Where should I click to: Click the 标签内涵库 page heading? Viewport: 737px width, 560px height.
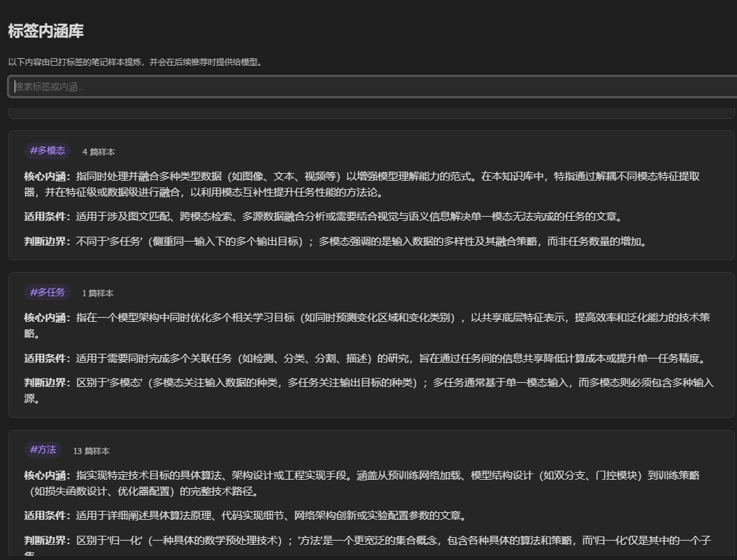coord(46,31)
